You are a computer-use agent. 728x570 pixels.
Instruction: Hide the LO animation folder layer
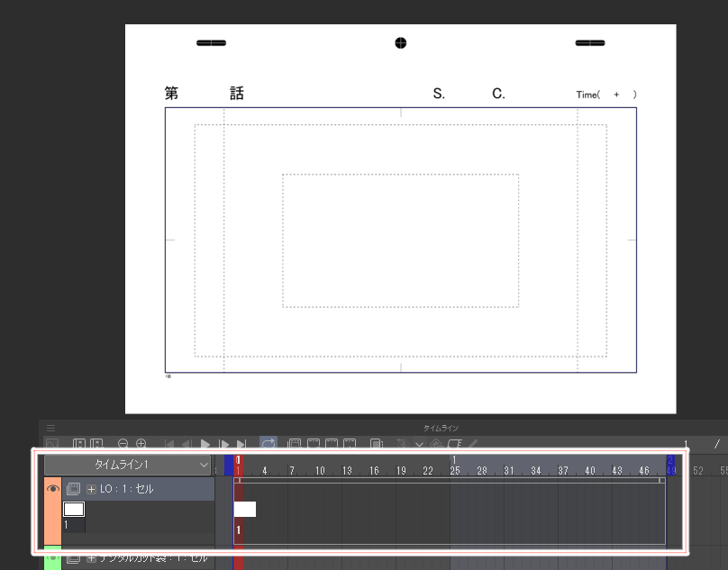53,489
